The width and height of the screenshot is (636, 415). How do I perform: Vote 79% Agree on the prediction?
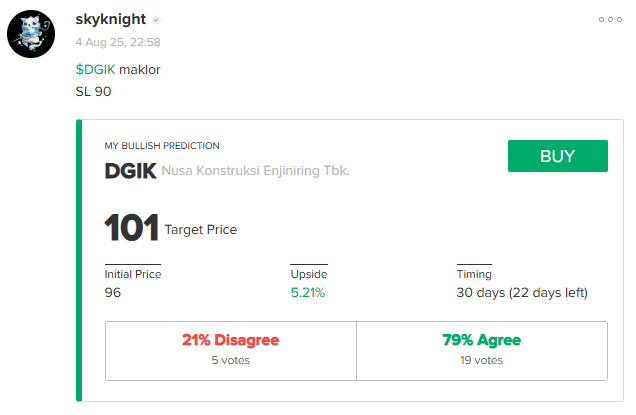click(482, 351)
